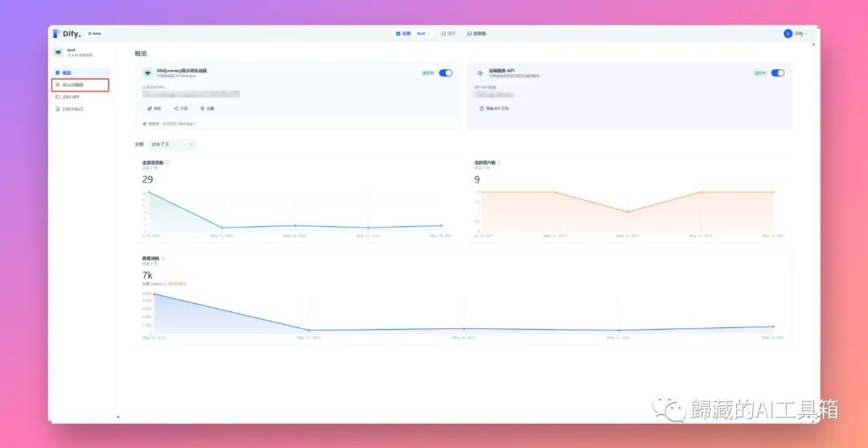Click the 后端服务 API card title
The width and height of the screenshot is (868, 448).
(502, 71)
